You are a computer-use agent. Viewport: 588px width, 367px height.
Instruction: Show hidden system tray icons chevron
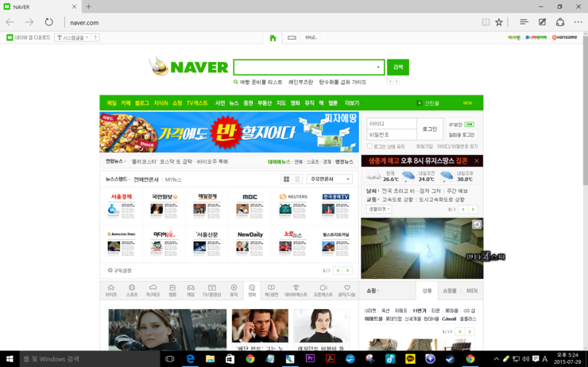pos(496,359)
